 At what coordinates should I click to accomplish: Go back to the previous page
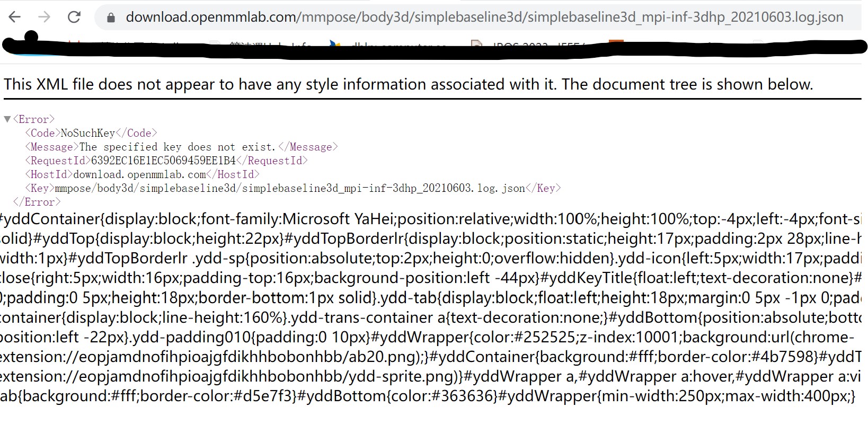[15, 17]
